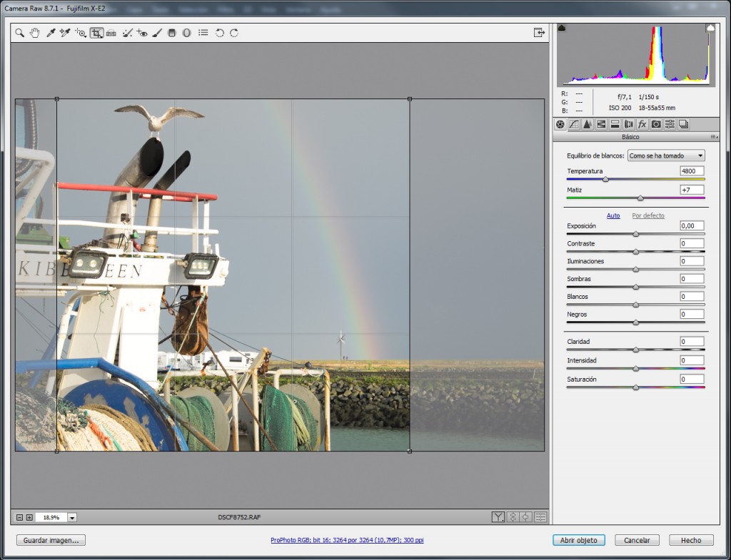Click the Hecho button
The width and height of the screenshot is (731, 560).
(x=691, y=540)
